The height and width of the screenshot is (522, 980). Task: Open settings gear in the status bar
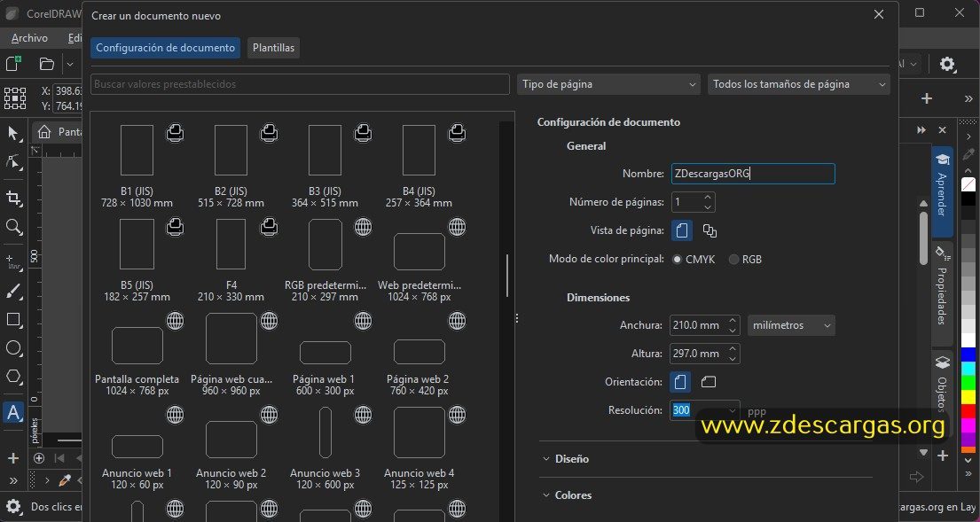click(13, 506)
